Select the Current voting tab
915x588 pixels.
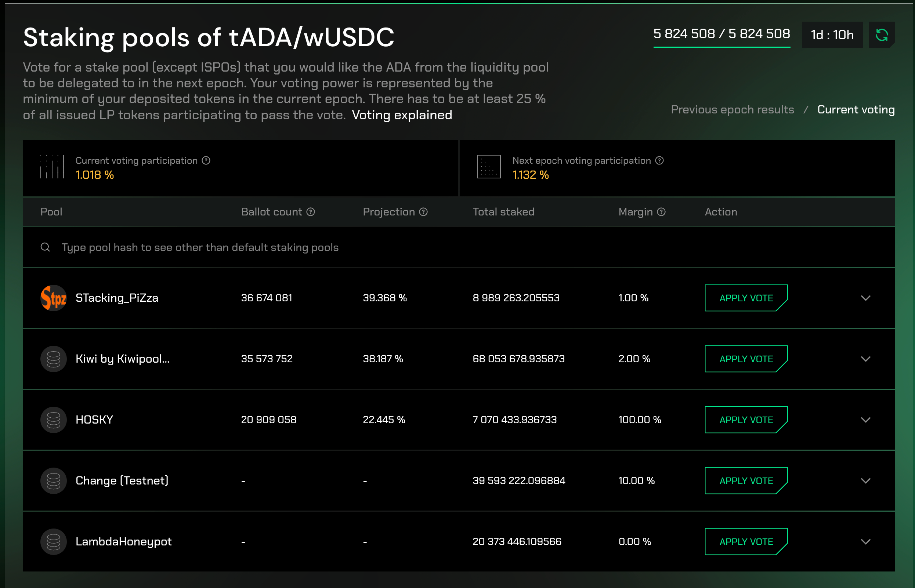pos(856,110)
